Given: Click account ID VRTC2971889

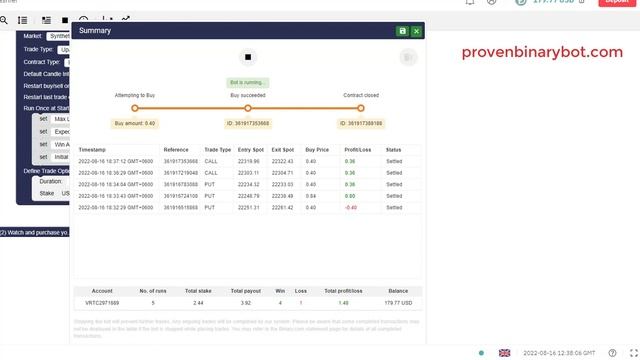Looking at the screenshot, I should point(102,303).
